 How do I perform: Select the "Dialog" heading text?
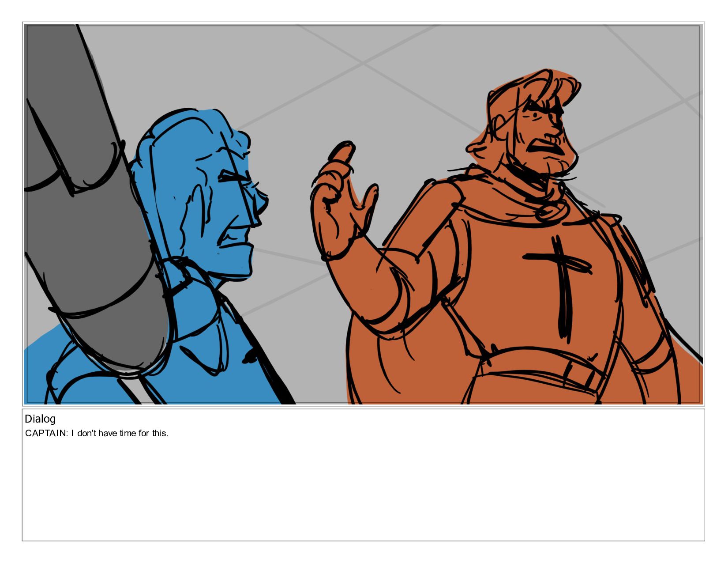pyautogui.click(x=40, y=419)
